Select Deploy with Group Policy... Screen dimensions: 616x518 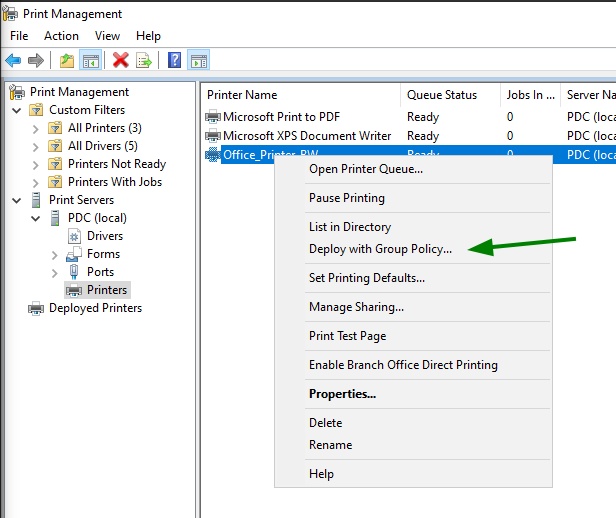[413, 249]
